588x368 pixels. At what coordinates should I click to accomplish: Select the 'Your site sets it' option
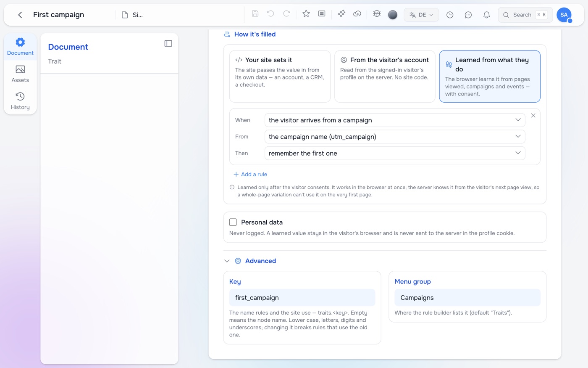(280, 76)
